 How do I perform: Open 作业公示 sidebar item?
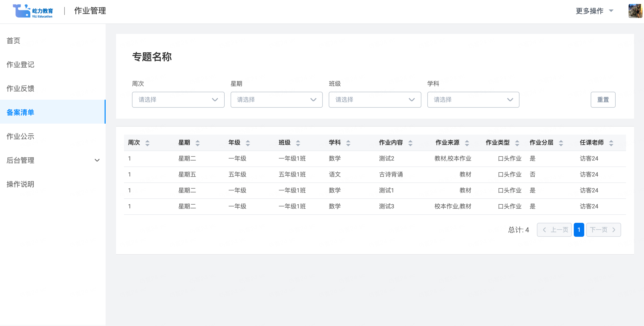point(20,136)
